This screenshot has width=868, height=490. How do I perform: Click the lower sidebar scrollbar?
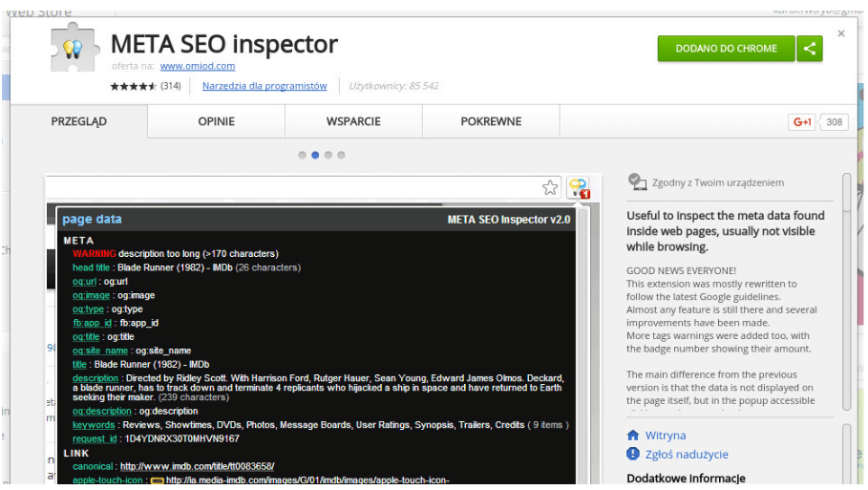coord(846,454)
